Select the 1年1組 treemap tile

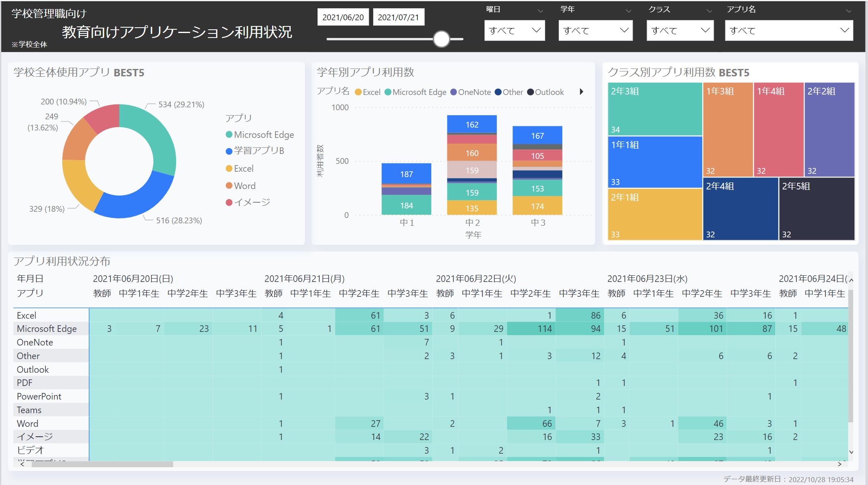[655, 162]
